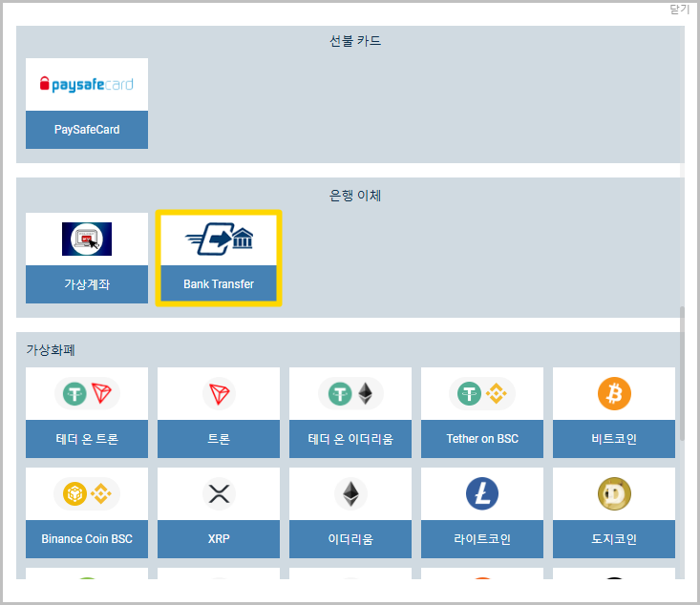Click the Ethereum diamond icon

[350, 494]
